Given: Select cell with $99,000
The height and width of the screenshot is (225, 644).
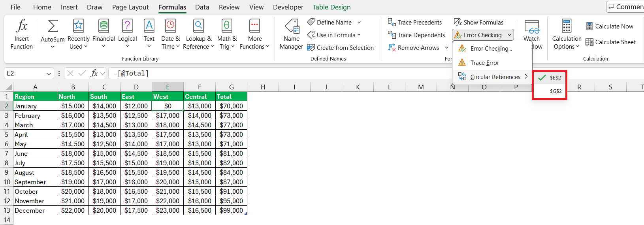Looking at the screenshot, I should click(231, 210).
